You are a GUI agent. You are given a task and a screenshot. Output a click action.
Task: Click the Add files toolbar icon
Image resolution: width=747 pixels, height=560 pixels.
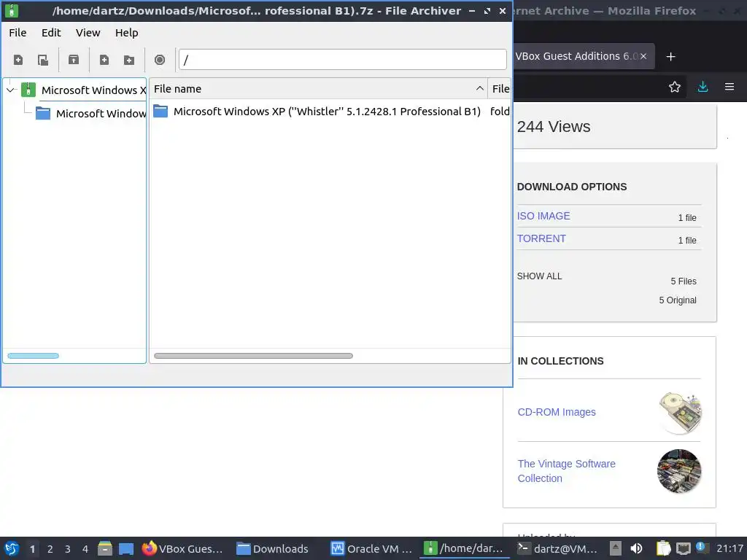tap(104, 60)
